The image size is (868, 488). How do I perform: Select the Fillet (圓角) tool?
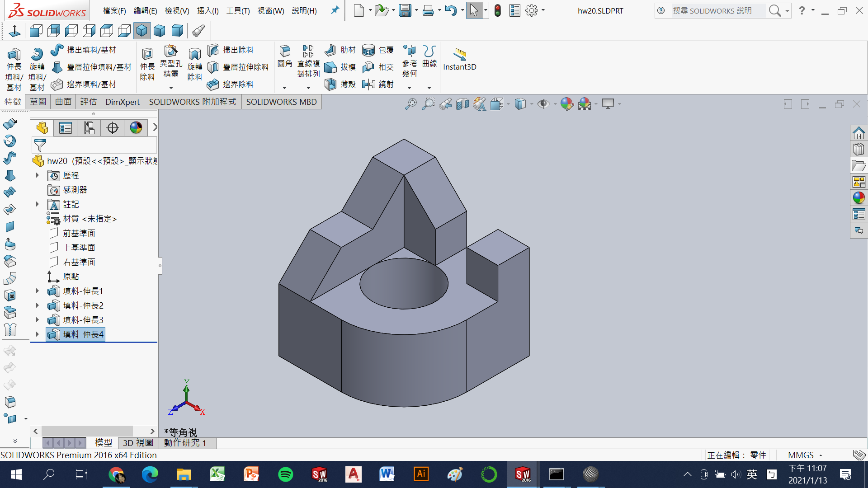[x=285, y=52]
